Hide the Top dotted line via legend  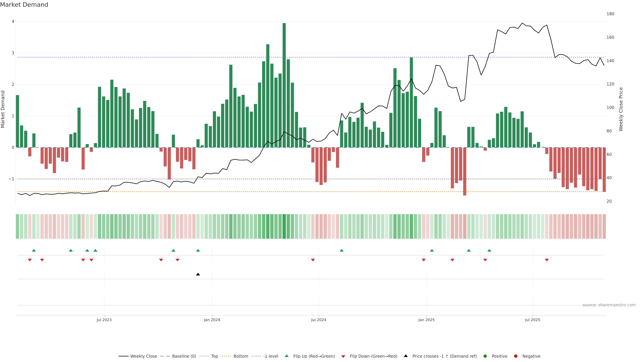(214, 356)
